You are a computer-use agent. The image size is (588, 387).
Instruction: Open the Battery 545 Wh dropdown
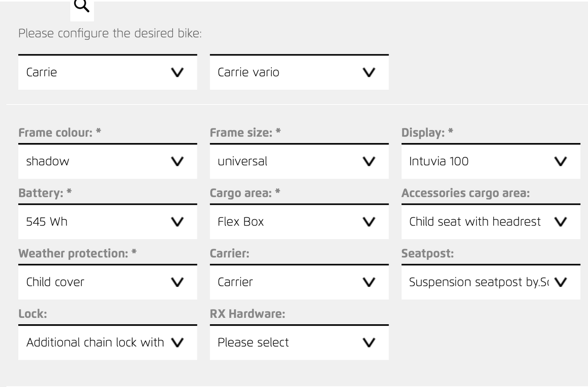[107, 222]
